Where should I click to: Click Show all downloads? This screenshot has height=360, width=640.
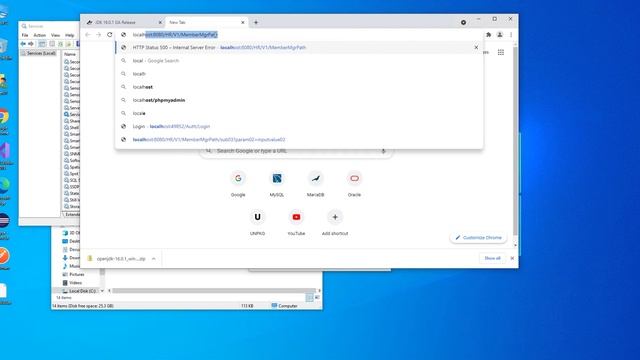[x=492, y=258]
